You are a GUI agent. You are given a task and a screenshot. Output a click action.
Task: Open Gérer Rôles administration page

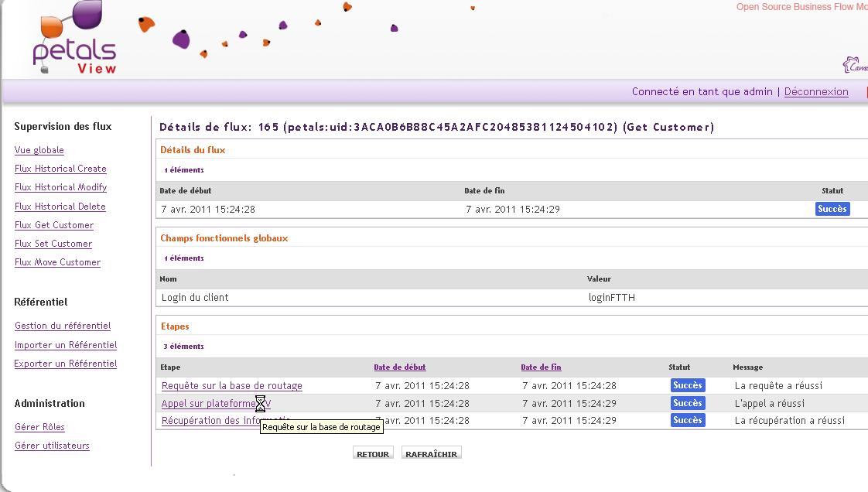tap(39, 427)
